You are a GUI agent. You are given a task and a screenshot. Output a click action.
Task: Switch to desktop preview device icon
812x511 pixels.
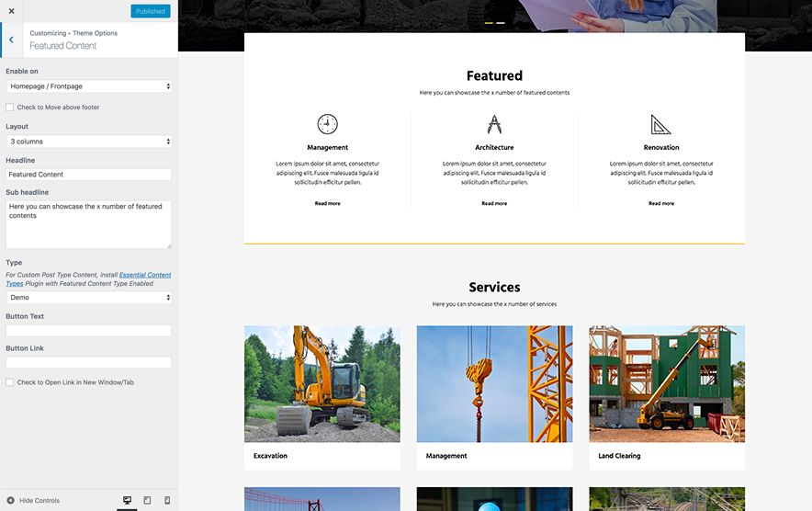127,500
